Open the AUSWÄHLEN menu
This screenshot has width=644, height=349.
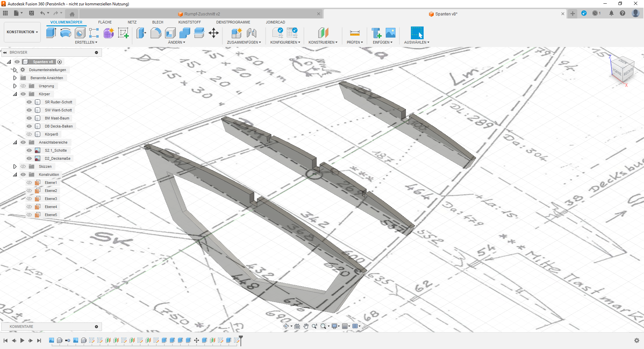tap(417, 42)
